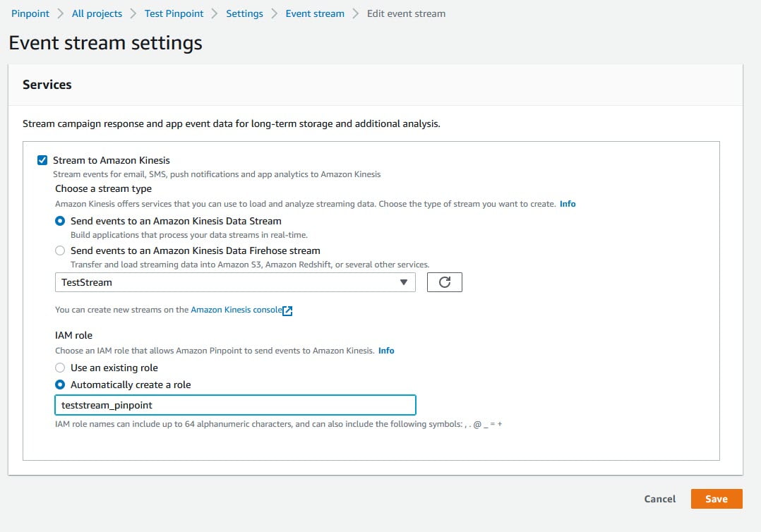Choose Send events to Firehose stream option
The height and width of the screenshot is (532, 761).
coord(60,250)
